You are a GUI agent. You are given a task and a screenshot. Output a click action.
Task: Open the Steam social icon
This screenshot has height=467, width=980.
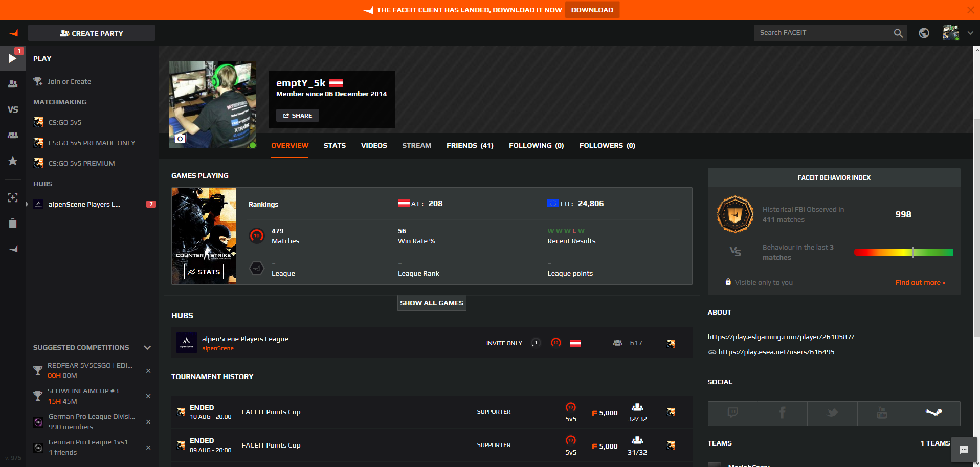click(x=933, y=413)
